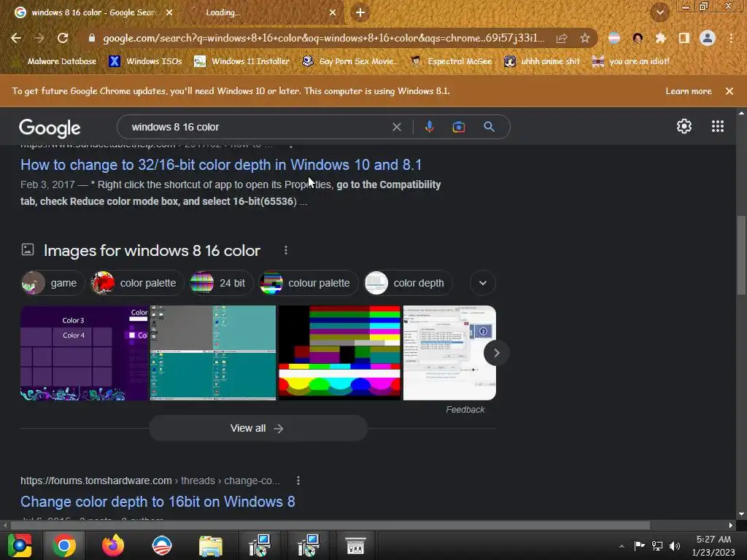Open How to change to 32/16-bit color depth result
This screenshot has height=560, width=747.
coord(221,165)
